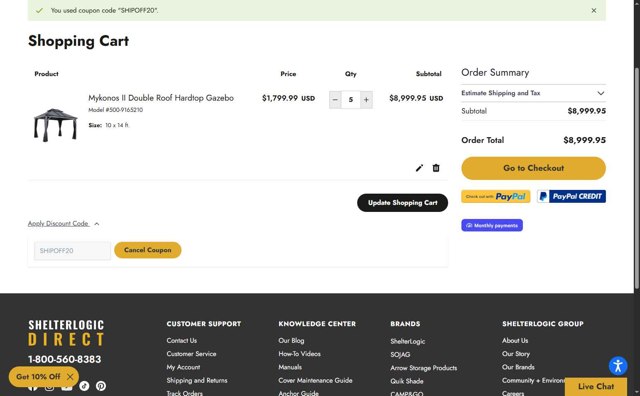Screen dimensions: 640x396
Task: Open Shipping and Returns link
Action: (197, 380)
